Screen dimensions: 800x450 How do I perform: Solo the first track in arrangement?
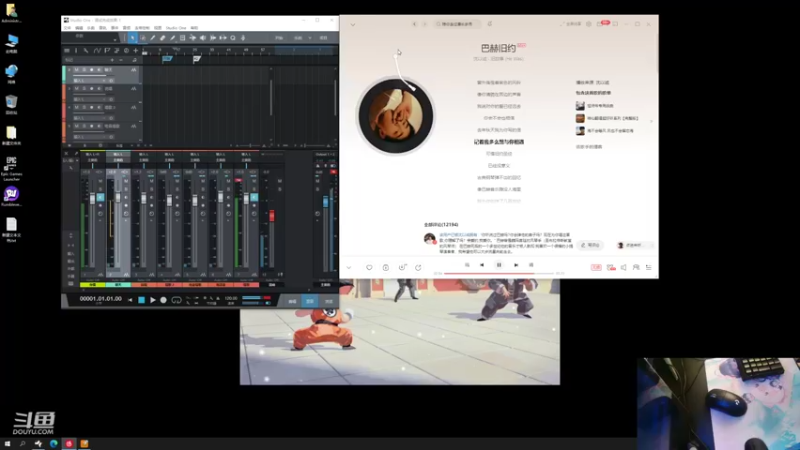coord(84,70)
